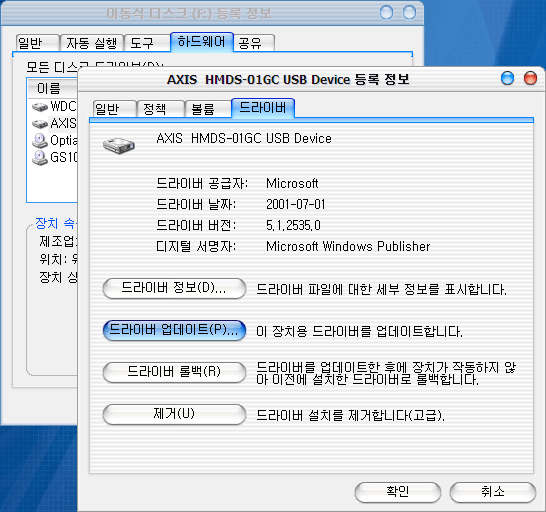Cancel with the 취소 button
Viewport: 546px width, 512px height.
(x=492, y=492)
